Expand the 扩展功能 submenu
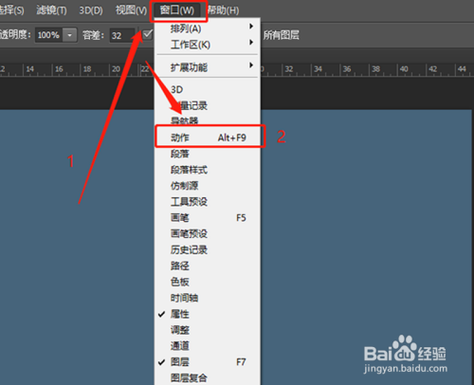The height and width of the screenshot is (385, 474). pyautogui.click(x=207, y=67)
